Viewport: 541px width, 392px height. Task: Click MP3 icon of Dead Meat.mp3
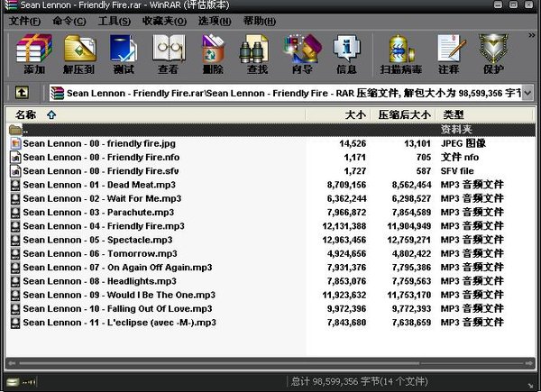(15, 185)
